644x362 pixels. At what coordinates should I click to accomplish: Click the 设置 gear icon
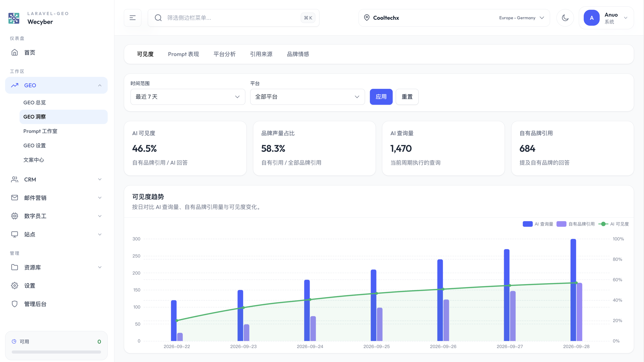tap(14, 286)
